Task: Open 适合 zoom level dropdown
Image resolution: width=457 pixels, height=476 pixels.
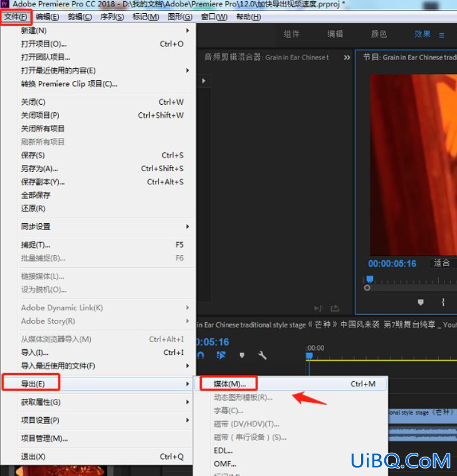Action: point(443,263)
